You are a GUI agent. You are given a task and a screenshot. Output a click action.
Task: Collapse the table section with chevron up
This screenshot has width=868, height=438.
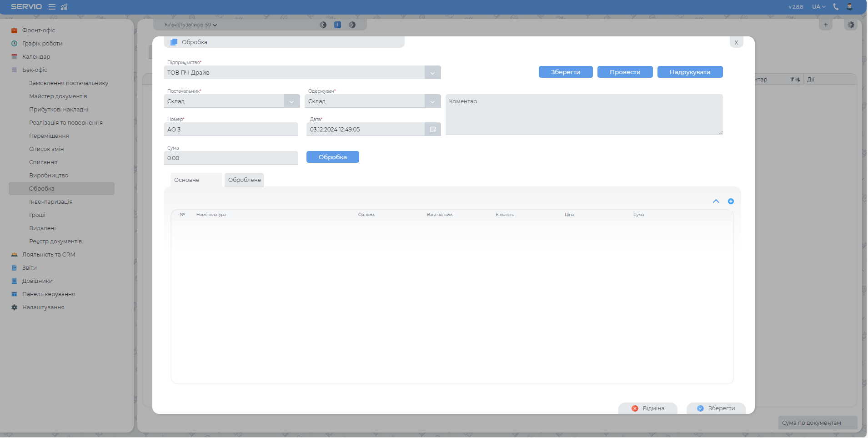coord(716,201)
